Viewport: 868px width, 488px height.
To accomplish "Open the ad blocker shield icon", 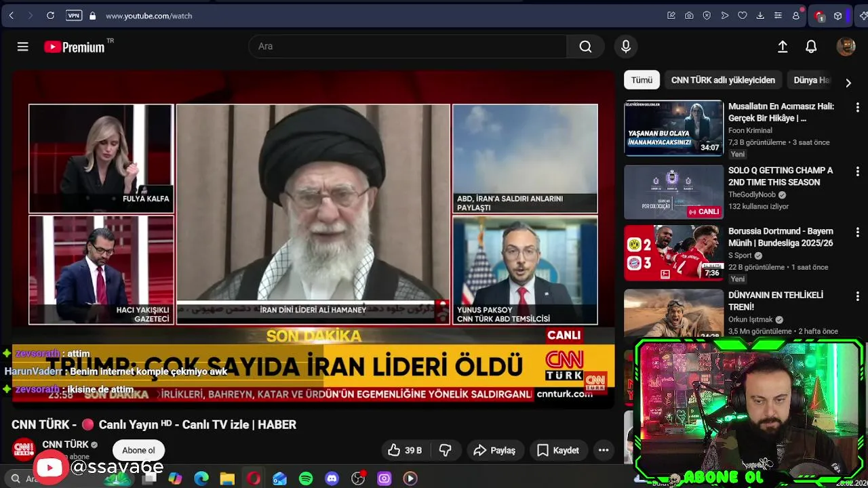I will 707,16.
